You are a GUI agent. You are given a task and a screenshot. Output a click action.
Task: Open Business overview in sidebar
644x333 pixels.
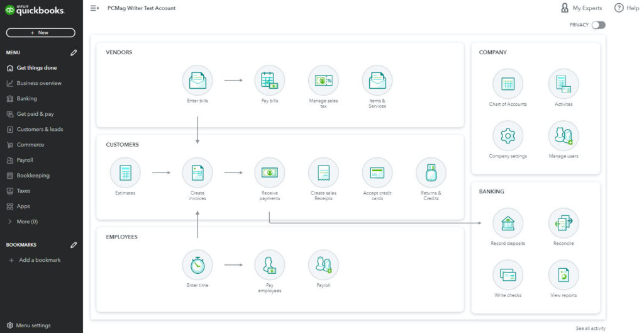39,83
